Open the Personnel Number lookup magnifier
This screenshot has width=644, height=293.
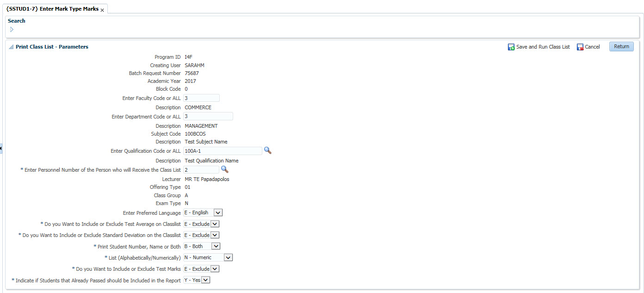(225, 169)
